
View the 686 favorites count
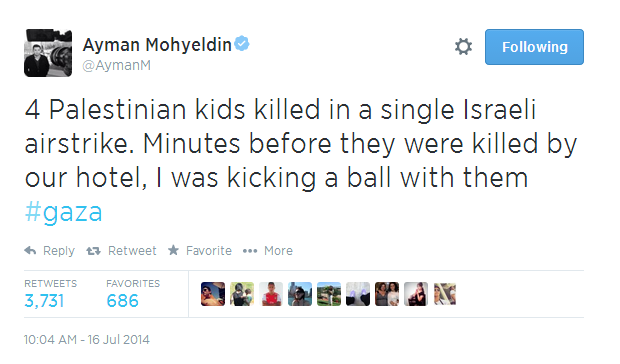point(122,301)
